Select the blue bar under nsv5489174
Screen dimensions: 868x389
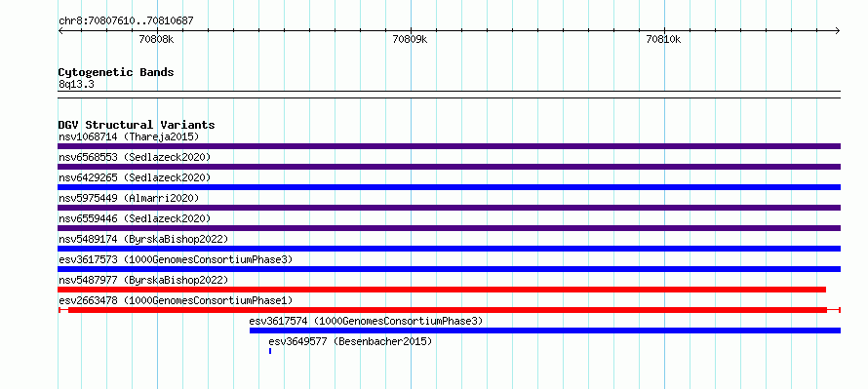coord(449,249)
